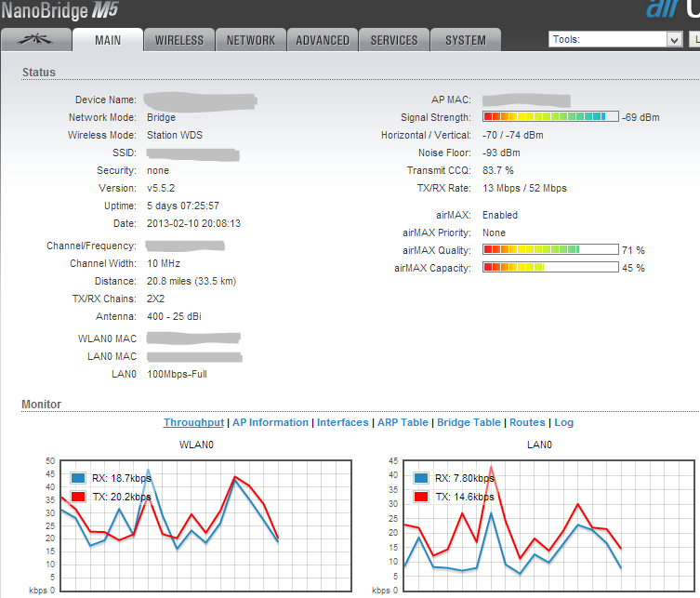Viewport: 700px width, 598px height.
Task: Open the Bridge Table link
Action: (x=469, y=422)
